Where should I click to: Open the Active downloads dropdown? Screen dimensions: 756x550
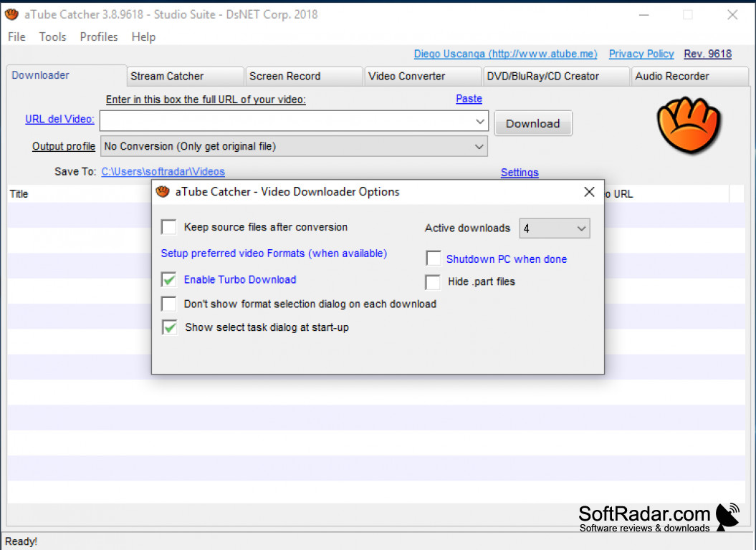[x=555, y=228]
